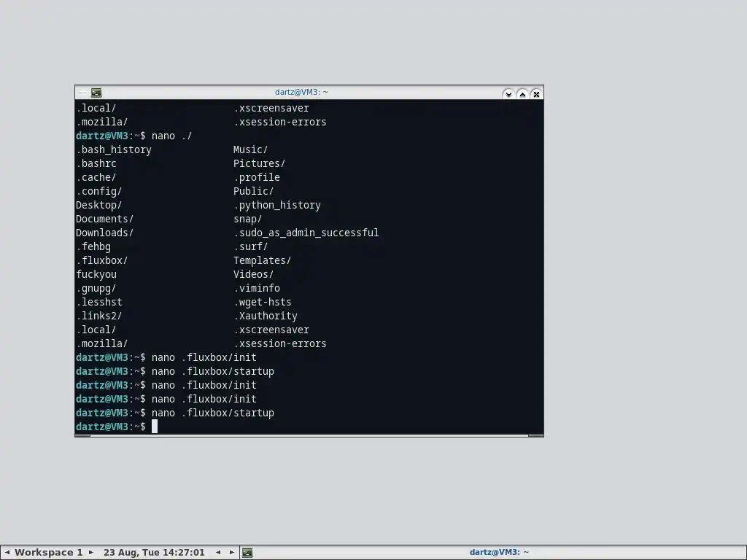Focus next window using toolbar right arrow
Screen dimensions: 747x560
[x=231, y=553]
